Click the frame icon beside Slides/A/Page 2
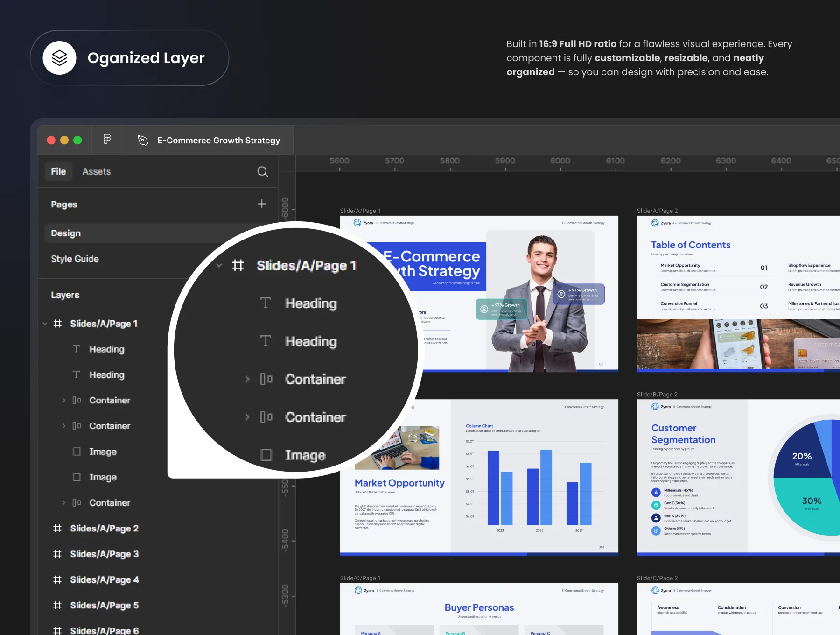Image resolution: width=840 pixels, height=635 pixels. coord(57,529)
